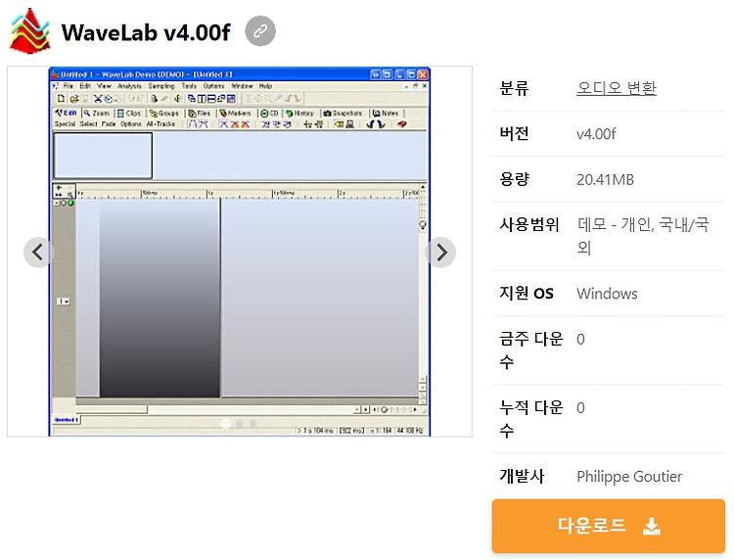Image resolution: width=734 pixels, height=560 pixels.
Task: Open the Tools menu in the WaveLab screenshot
Action: 189,86
